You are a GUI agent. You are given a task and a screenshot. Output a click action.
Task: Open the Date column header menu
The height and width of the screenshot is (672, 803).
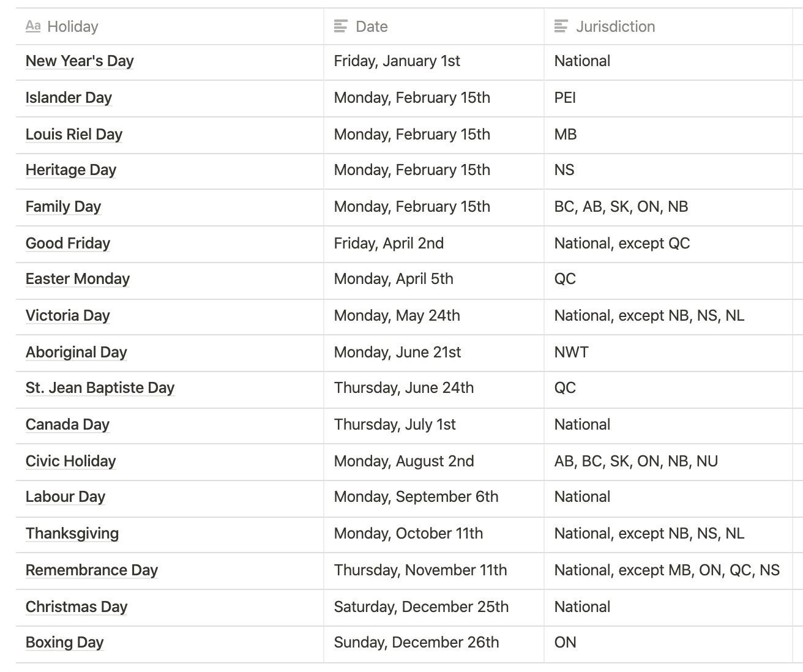click(434, 26)
